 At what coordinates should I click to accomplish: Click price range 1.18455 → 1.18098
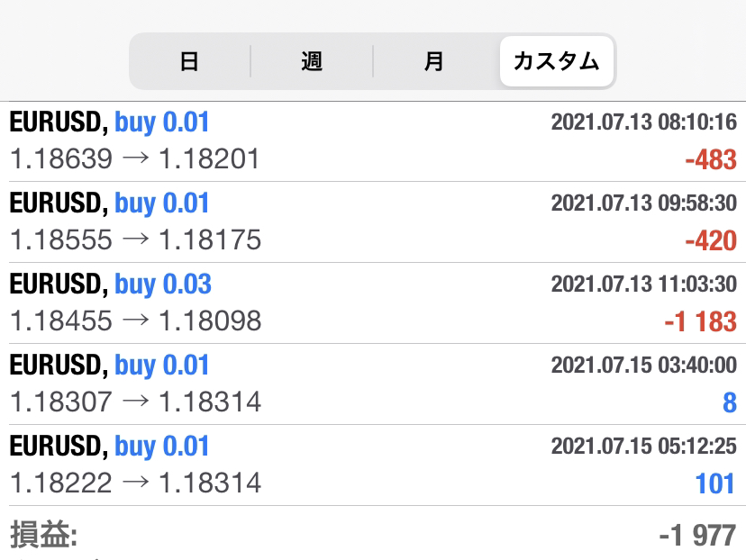pos(135,321)
